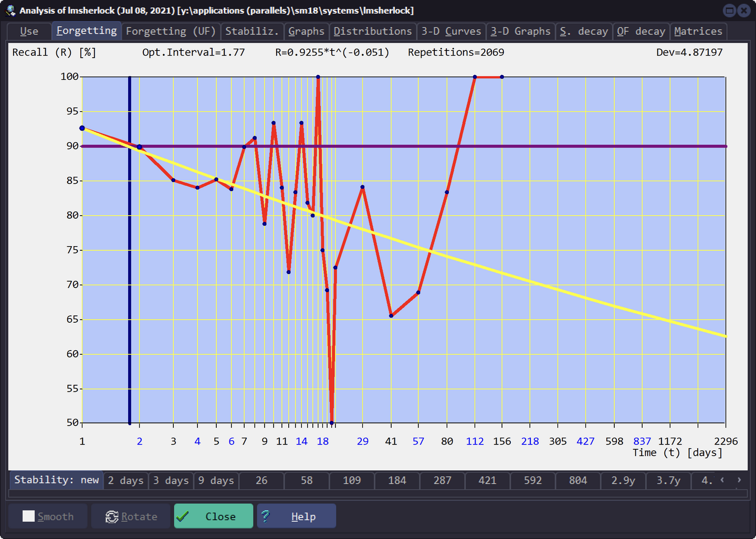Select the 804 stability tab

pos(577,481)
